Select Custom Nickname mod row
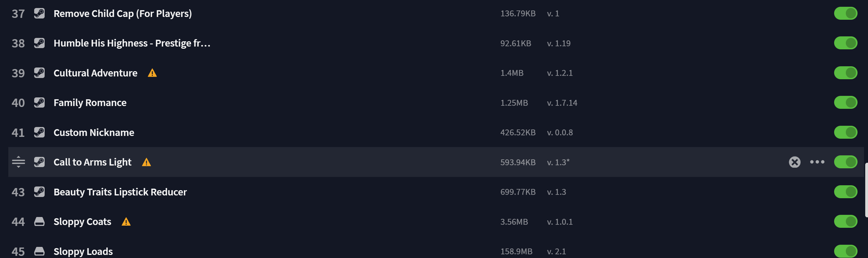868x258 pixels. pyautogui.click(x=436, y=133)
